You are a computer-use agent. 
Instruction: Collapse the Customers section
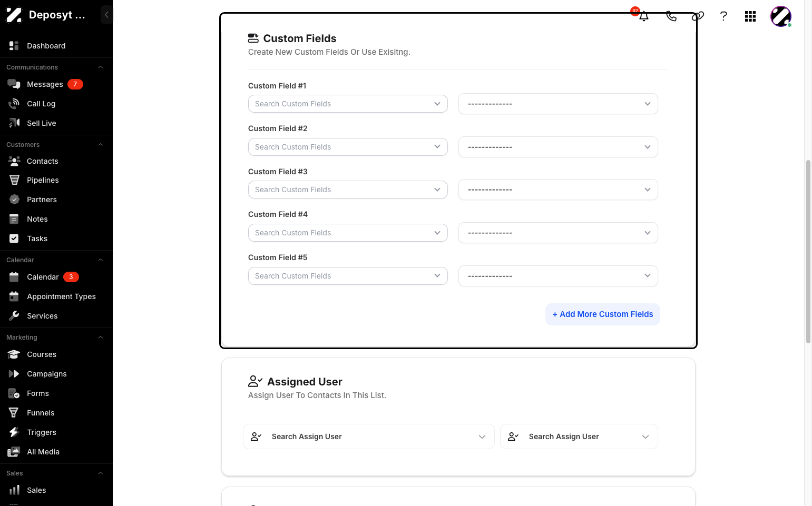tap(101, 145)
